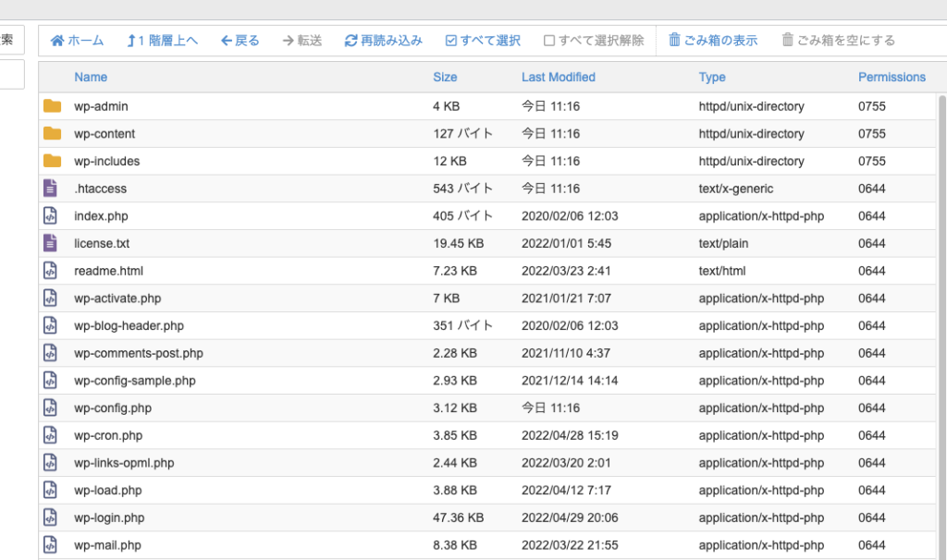Viewport: 947px width, 560px height.
Task: Click the wp-config-sample.php file icon
Action: pyautogui.click(x=50, y=381)
